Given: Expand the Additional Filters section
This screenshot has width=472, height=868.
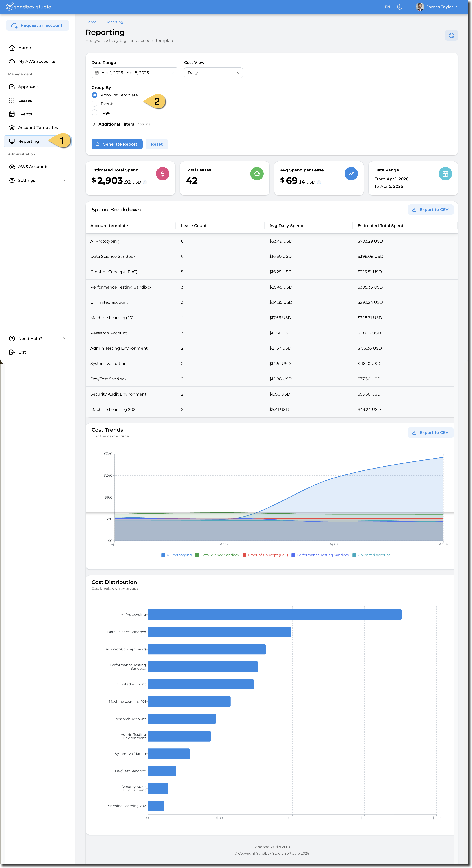Looking at the screenshot, I should pyautogui.click(x=116, y=124).
